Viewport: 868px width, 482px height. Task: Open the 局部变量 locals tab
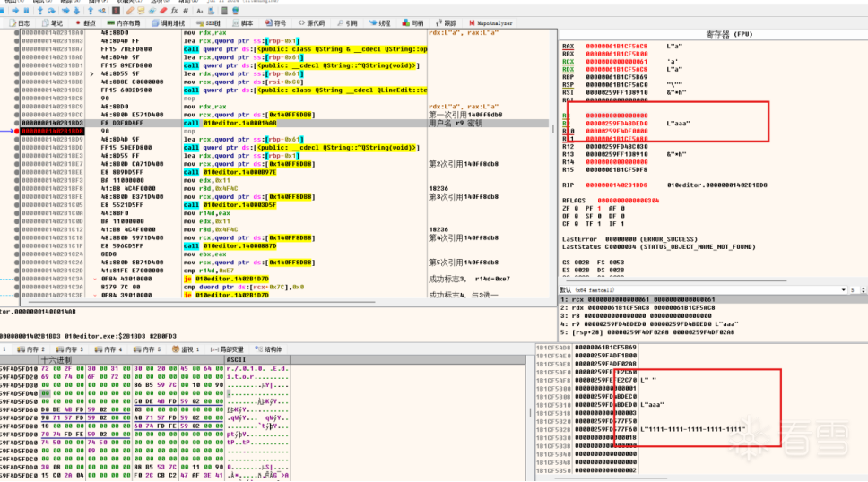[227, 349]
